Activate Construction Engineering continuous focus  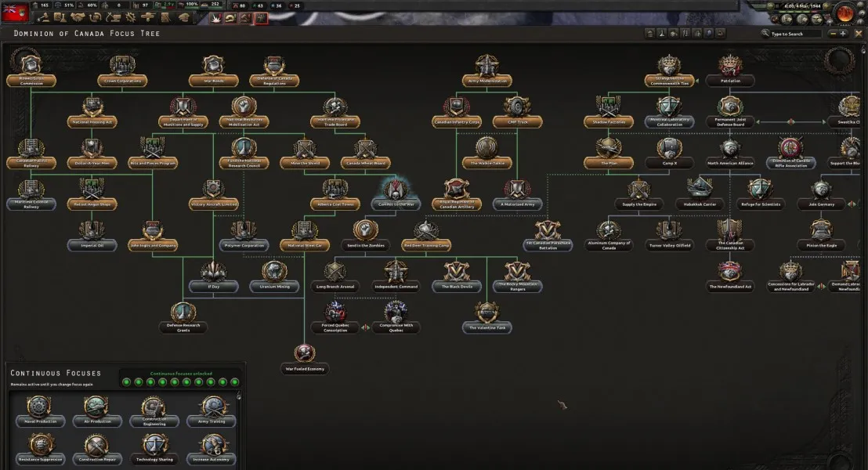click(x=154, y=410)
